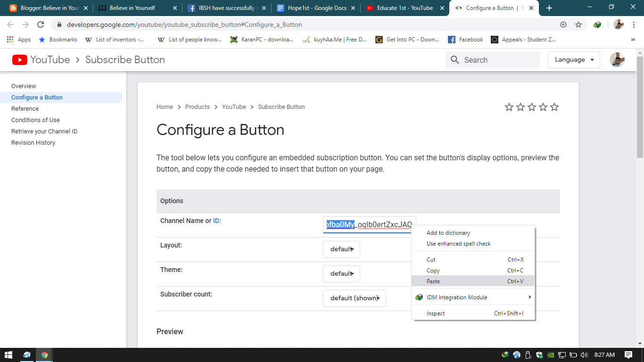Reload the current page
644x362 pixels.
pos(41,25)
